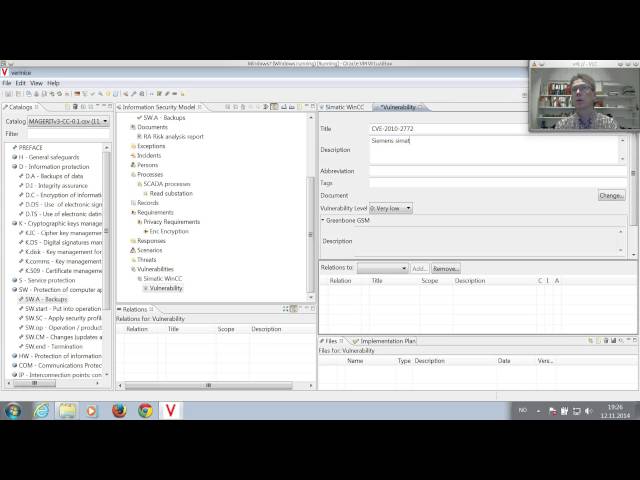
Task: Collapse the Greenbone GSM section
Action: 322,220
